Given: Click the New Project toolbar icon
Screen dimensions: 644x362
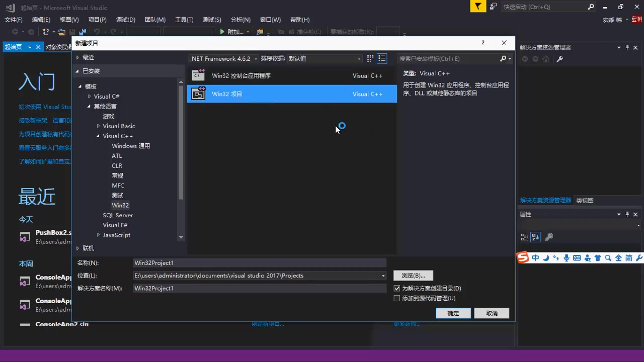Looking at the screenshot, I should 46,32.
